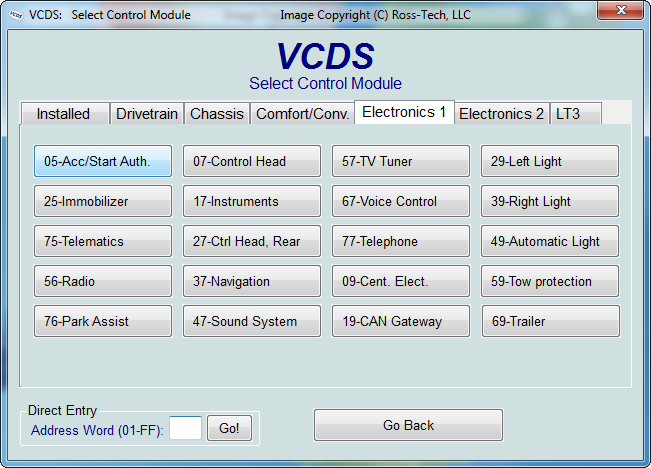Choose the 29-Left Light module
This screenshot has width=651, height=468.
click(550, 161)
